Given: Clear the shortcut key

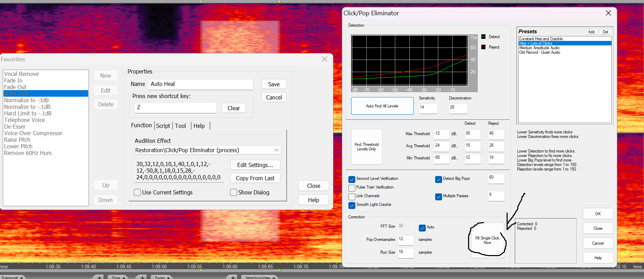Looking at the screenshot, I should pos(234,108).
